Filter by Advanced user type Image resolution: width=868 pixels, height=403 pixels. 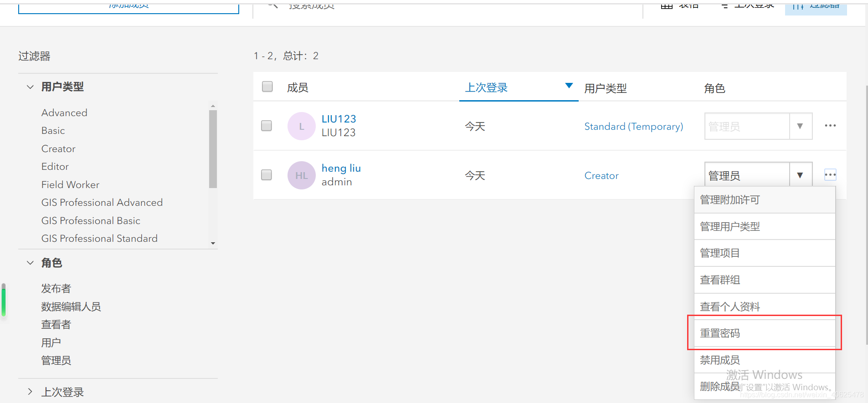(x=64, y=112)
